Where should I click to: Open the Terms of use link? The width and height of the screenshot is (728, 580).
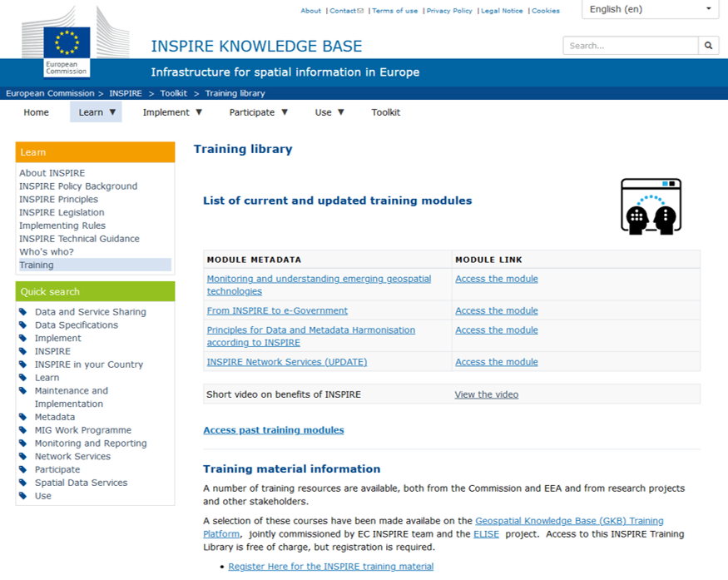tap(395, 11)
